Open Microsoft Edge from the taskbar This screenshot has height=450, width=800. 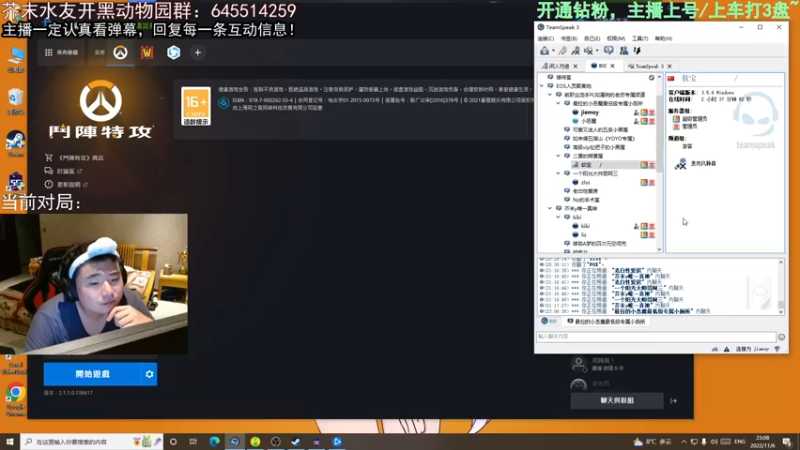pos(214,441)
